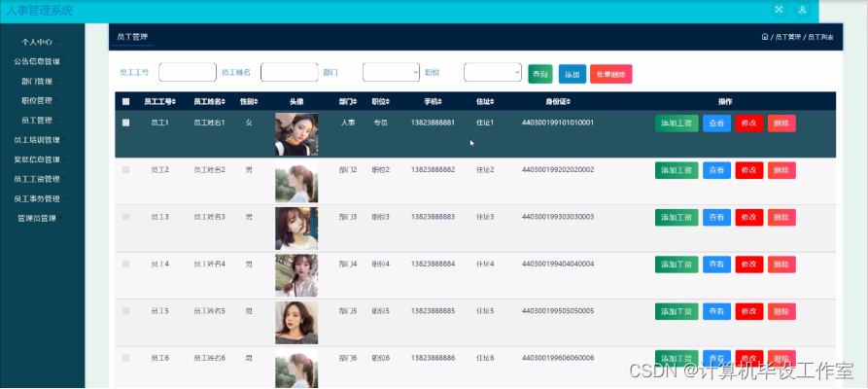Viewport: 868px width, 389px height.
Task: Sort table by 部门 column
Action: pos(348,102)
